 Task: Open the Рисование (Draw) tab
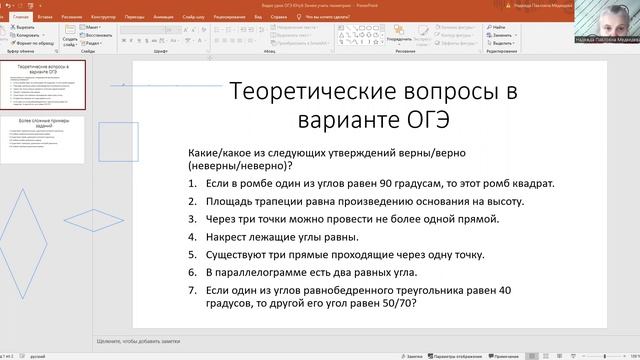(x=71, y=17)
